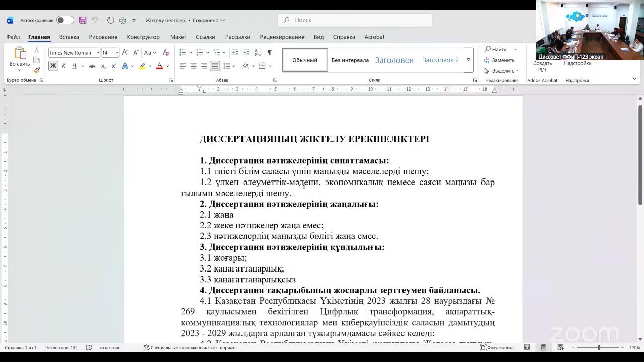Click the Decrease Indent icon

[x=235, y=53]
